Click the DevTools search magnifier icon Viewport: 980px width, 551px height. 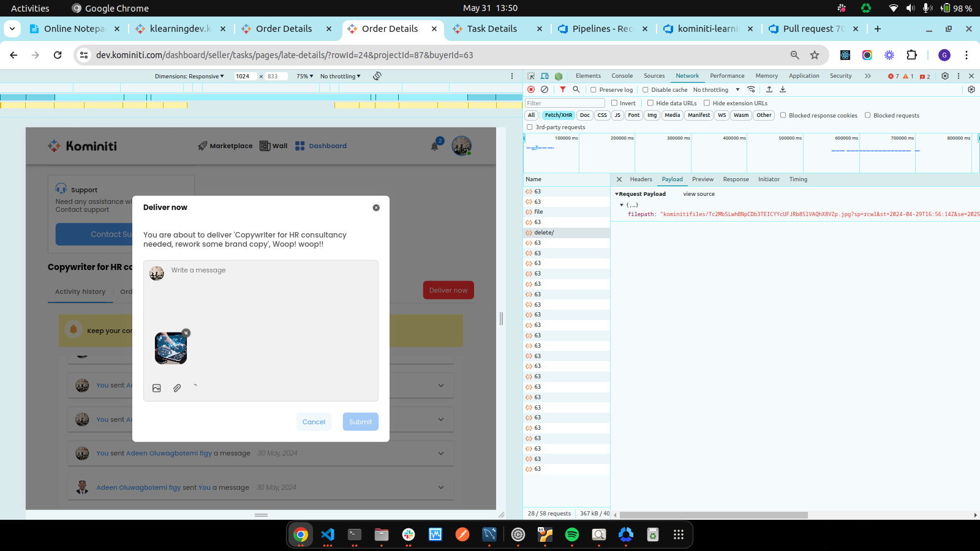click(x=576, y=89)
